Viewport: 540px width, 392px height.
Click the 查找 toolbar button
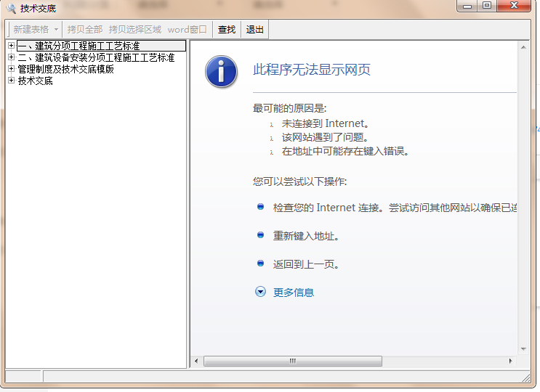click(227, 30)
